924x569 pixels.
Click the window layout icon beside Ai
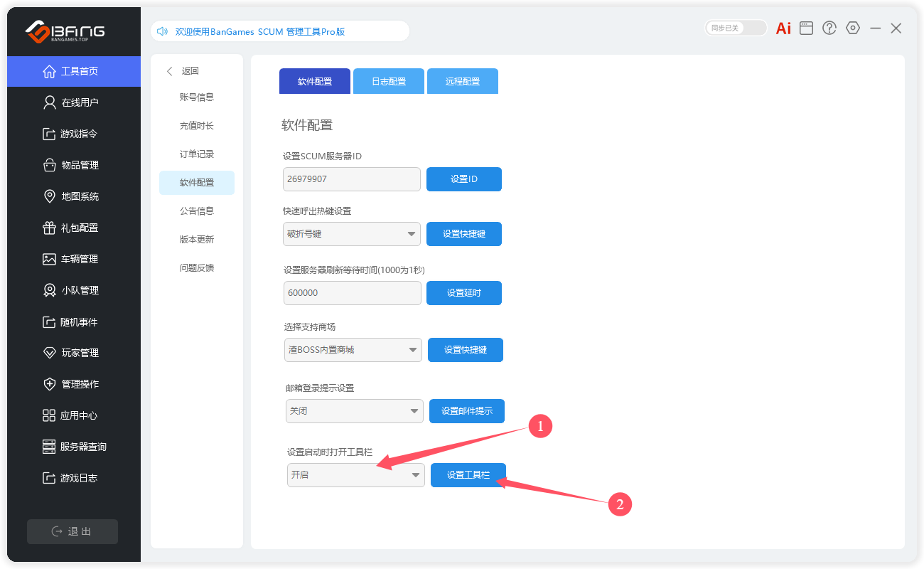click(806, 28)
